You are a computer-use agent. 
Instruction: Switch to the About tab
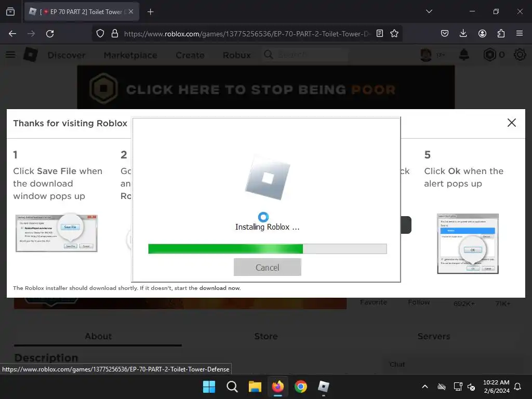(x=98, y=336)
